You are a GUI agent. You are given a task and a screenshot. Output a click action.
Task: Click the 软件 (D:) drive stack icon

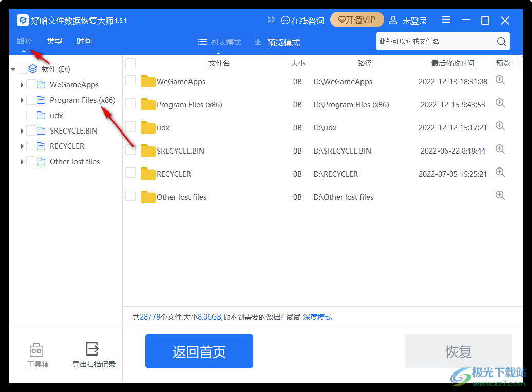(33, 69)
